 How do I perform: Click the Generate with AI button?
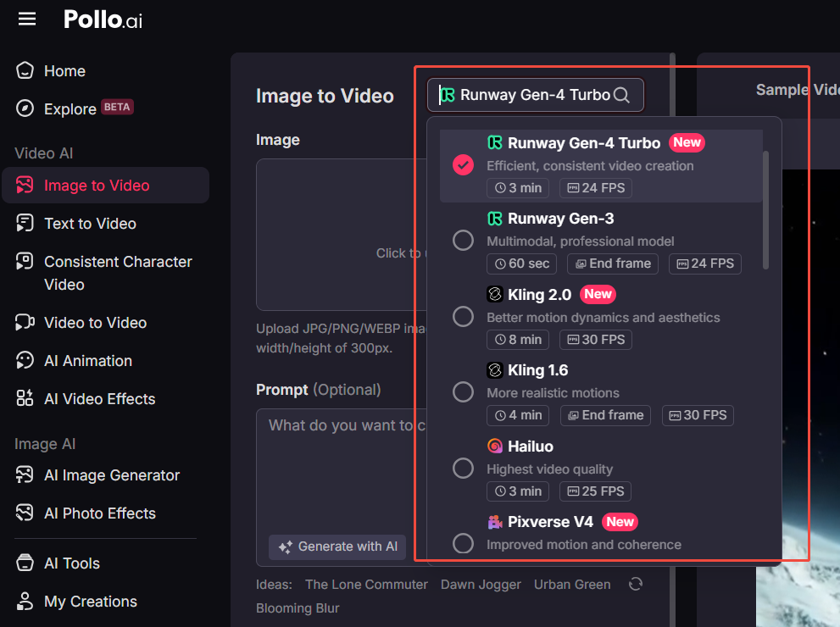(x=337, y=547)
